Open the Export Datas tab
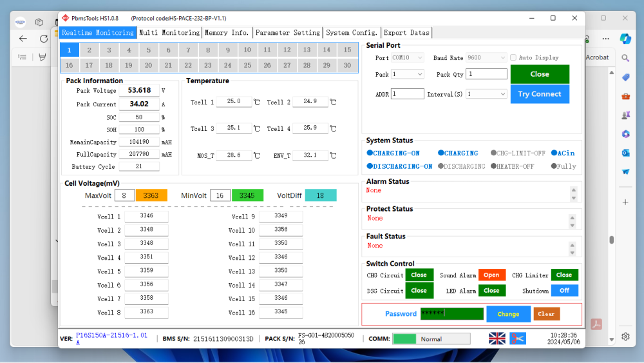This screenshot has width=644, height=363. tap(406, 32)
